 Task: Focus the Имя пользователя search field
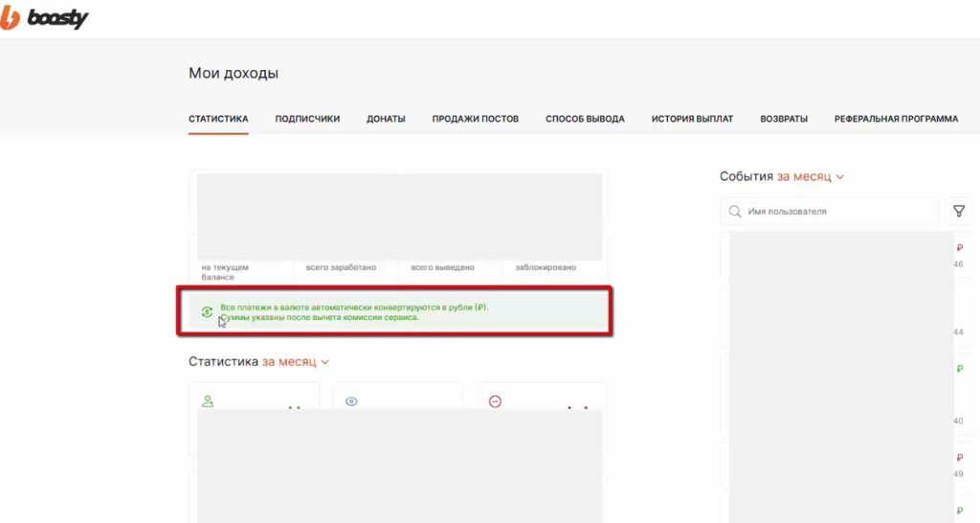point(830,212)
